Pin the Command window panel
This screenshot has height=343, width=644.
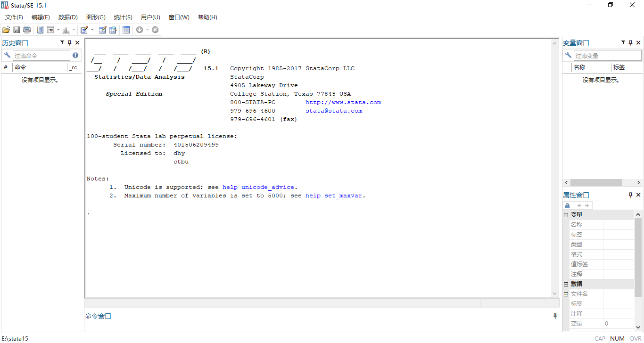tap(555, 316)
